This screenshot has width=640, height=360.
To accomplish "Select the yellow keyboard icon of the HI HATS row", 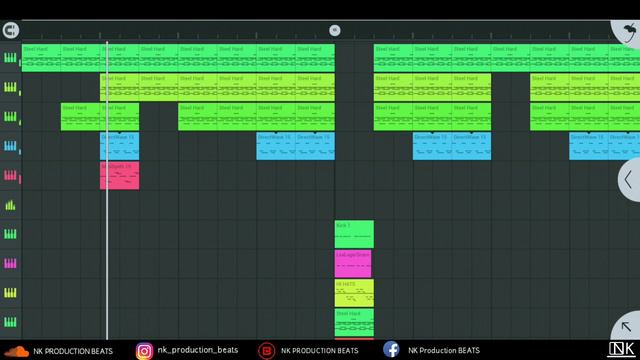I will pos(10,293).
